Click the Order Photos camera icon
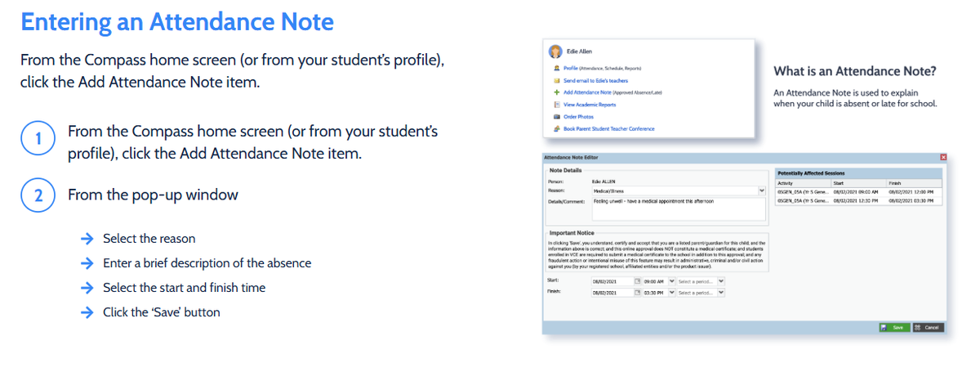 pos(556,116)
